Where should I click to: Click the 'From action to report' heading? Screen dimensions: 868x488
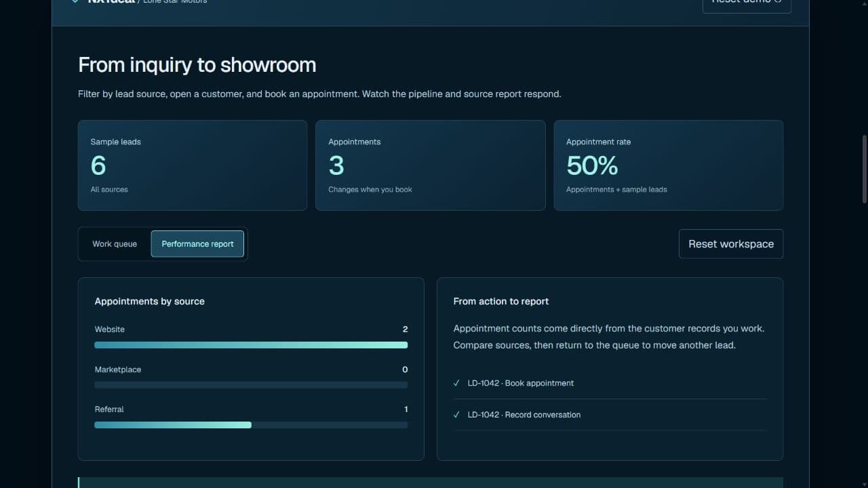(501, 301)
